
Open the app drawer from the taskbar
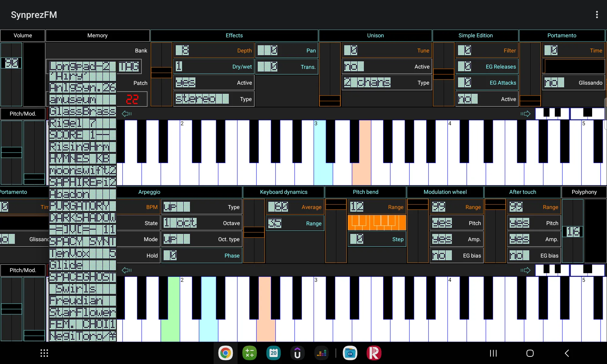[44, 353]
